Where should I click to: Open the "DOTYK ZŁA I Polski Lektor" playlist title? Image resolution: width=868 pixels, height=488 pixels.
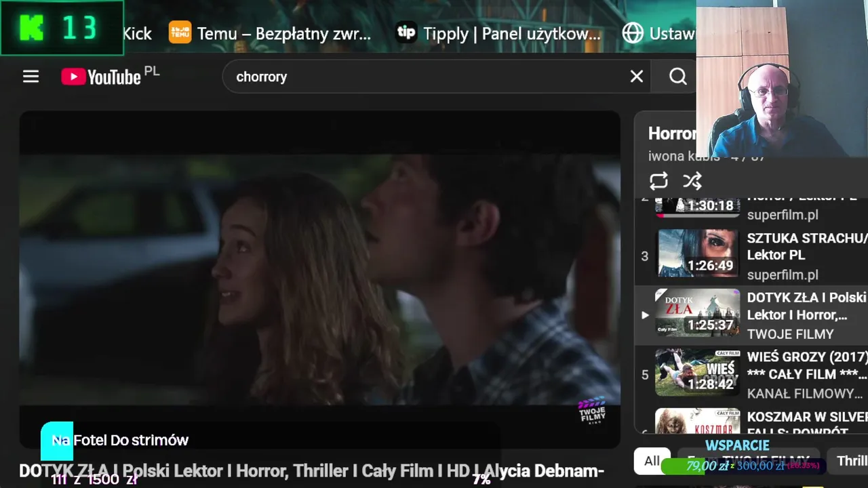coord(807,306)
